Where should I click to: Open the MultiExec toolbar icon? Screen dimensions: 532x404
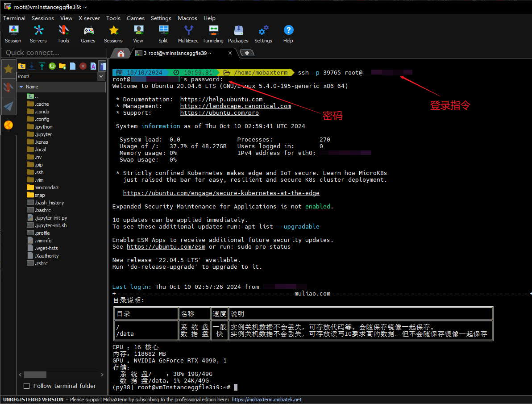point(188,34)
